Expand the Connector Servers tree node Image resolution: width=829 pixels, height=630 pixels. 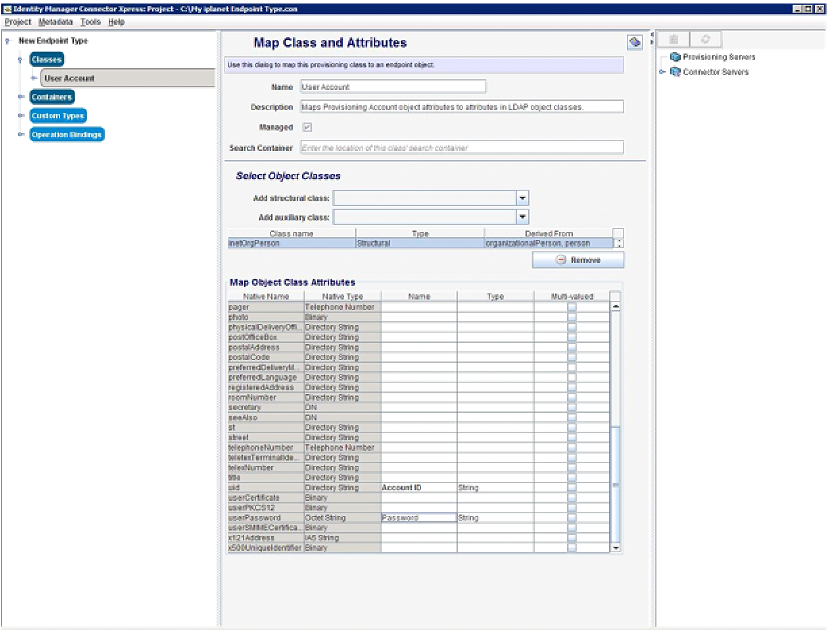tap(662, 72)
